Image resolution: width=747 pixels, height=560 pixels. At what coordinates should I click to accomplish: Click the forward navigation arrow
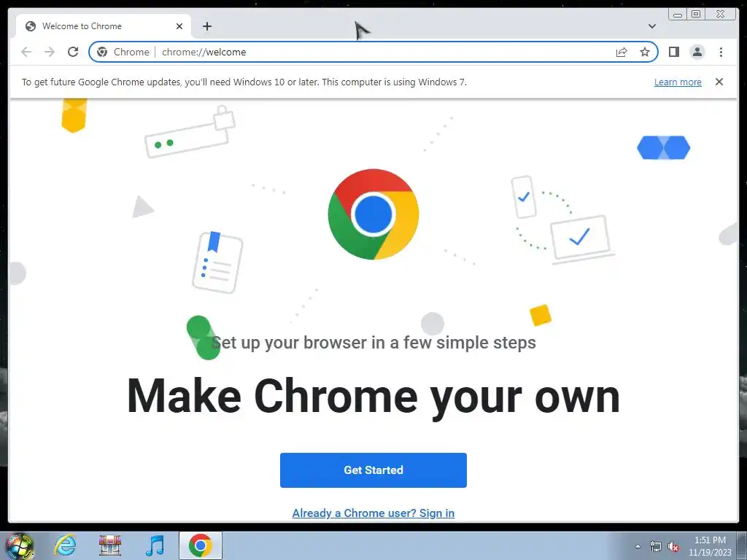[50, 52]
